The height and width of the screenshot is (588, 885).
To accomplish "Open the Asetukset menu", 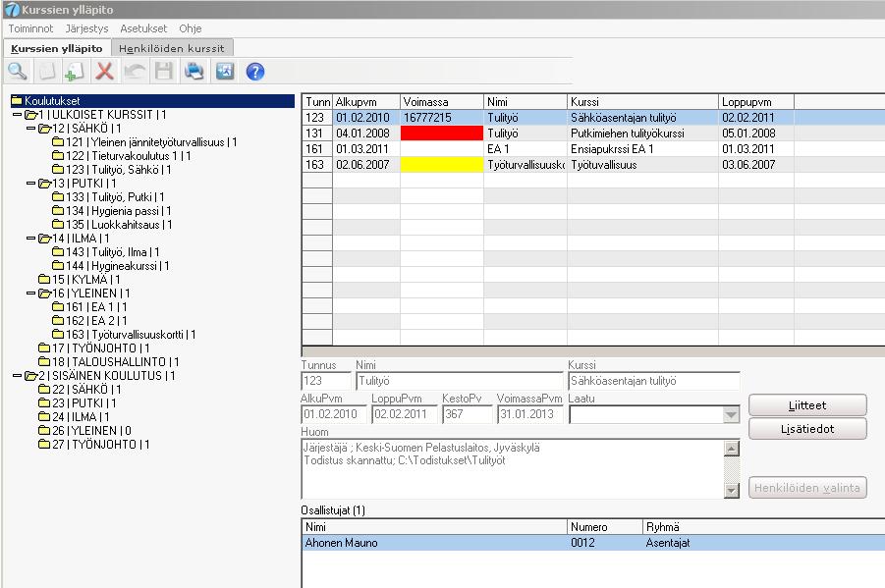I will point(143,28).
